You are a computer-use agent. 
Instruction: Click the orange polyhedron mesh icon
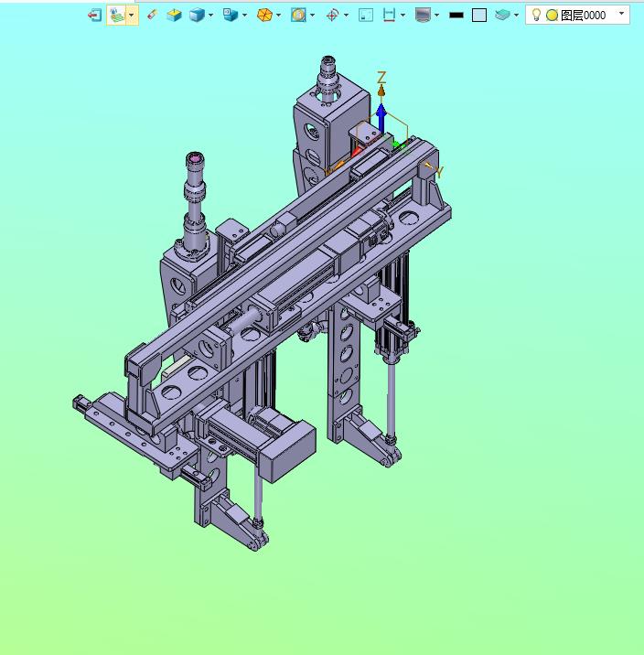pyautogui.click(x=264, y=15)
